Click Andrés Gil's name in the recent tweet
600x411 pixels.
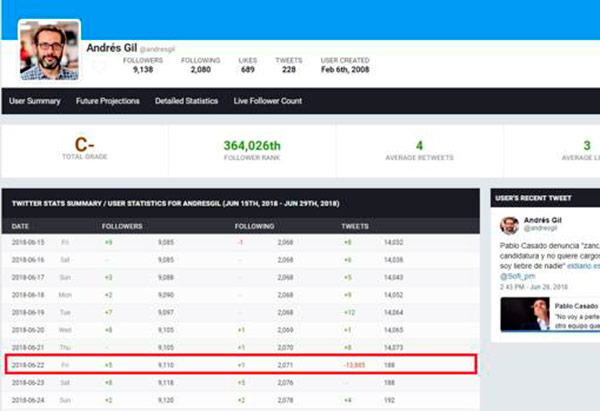click(543, 220)
